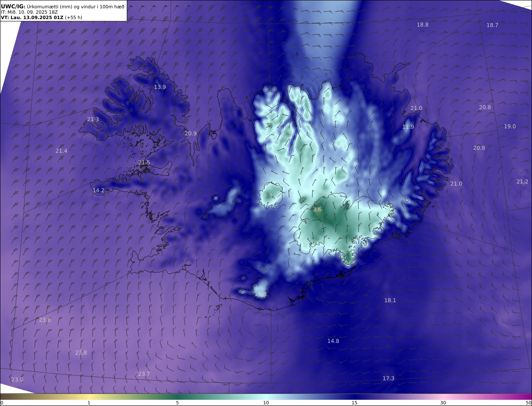Click the 18.1 value label
532x406 pixels.
(x=390, y=300)
